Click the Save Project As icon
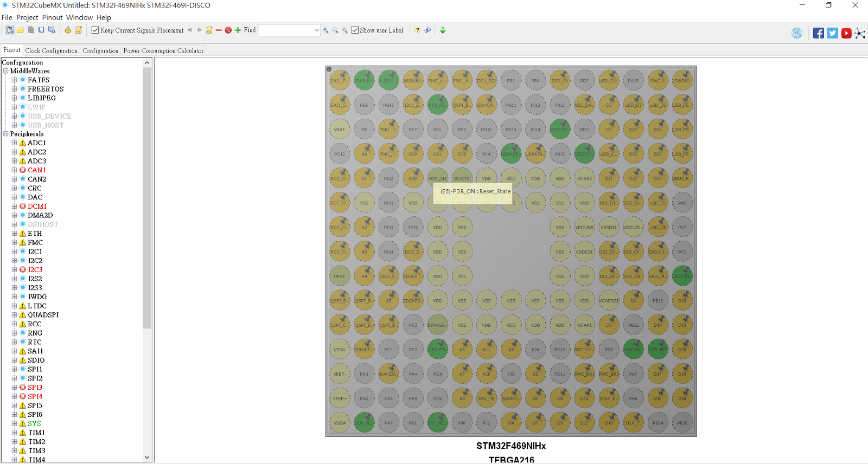The width and height of the screenshot is (868, 464). (52, 30)
